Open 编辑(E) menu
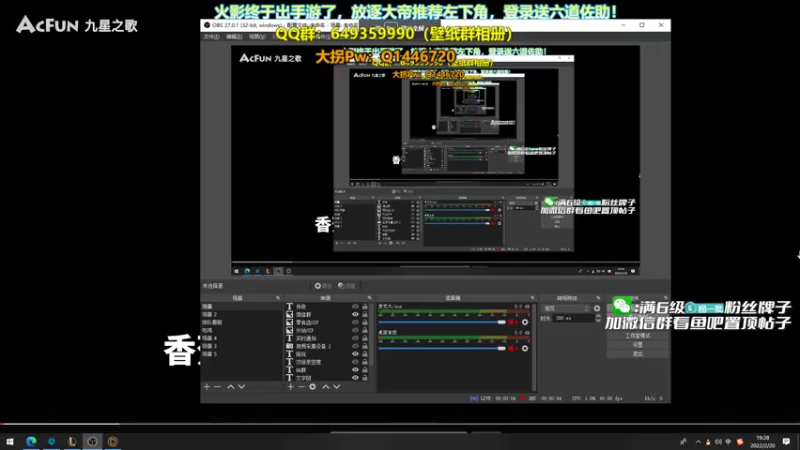The image size is (800, 450). [234, 37]
